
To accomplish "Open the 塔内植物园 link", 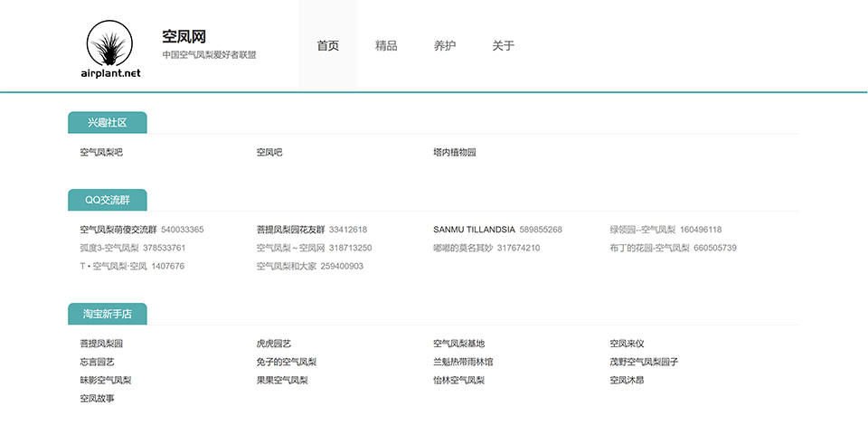I will click(x=455, y=153).
